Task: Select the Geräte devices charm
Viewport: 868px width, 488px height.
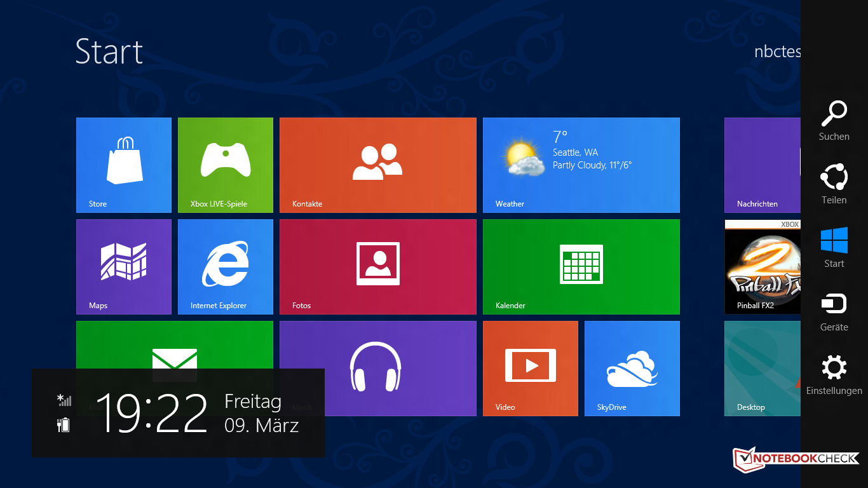Action: coord(834,311)
